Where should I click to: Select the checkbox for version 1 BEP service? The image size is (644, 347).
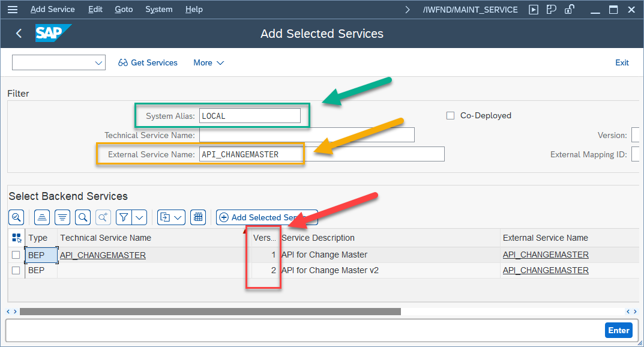point(16,255)
